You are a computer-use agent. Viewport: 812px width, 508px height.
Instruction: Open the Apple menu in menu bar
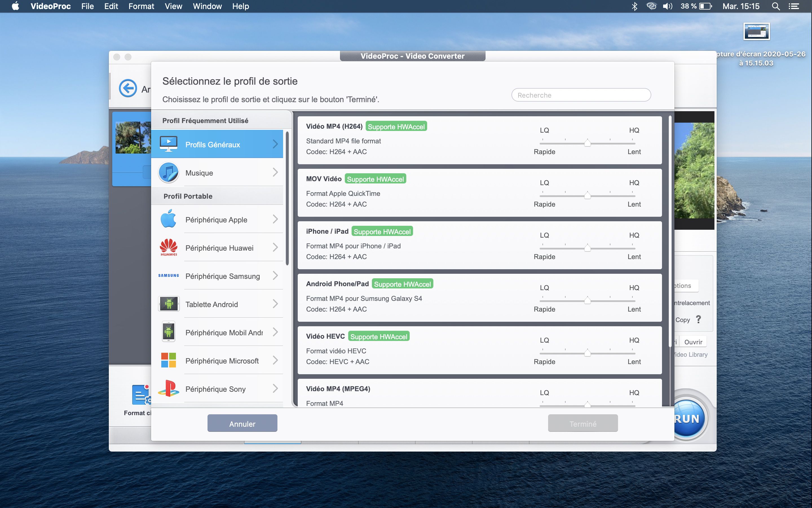click(16, 6)
